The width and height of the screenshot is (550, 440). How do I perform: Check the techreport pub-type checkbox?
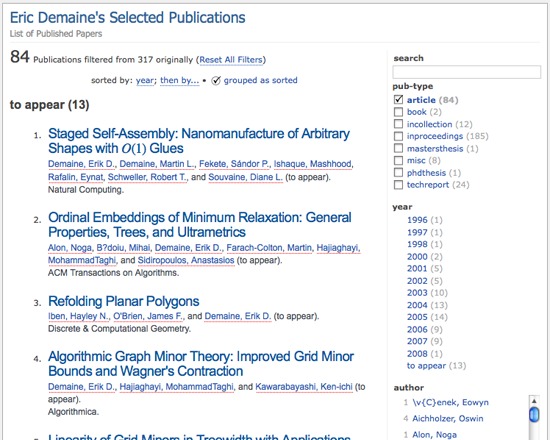(398, 185)
